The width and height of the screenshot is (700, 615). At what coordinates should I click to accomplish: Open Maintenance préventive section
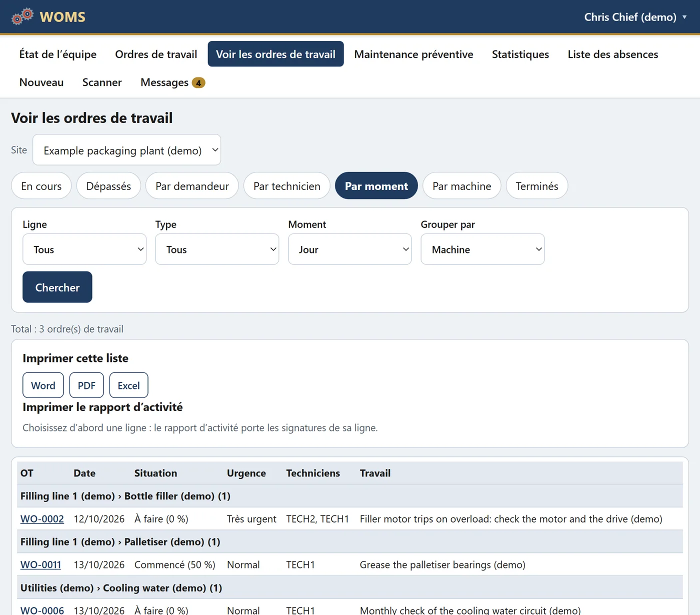point(413,54)
